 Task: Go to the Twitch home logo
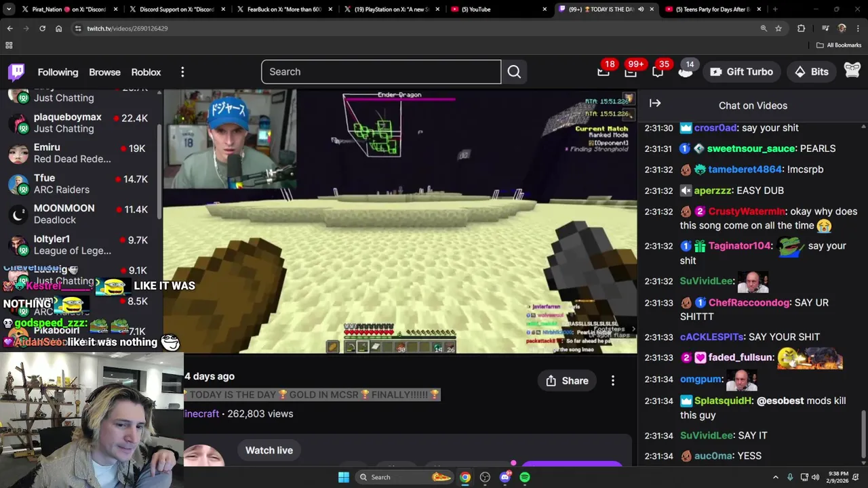(x=17, y=72)
